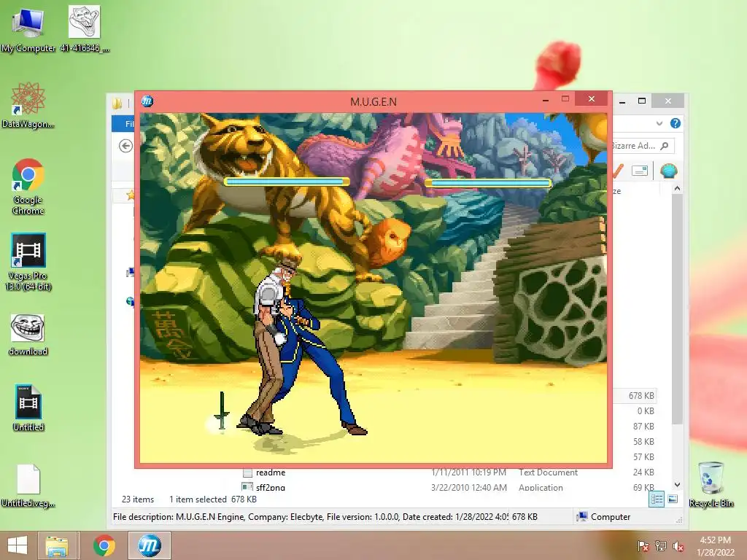Switch Explorer to large icons view
Image resolution: width=747 pixels, height=560 pixels.
pos(673,499)
